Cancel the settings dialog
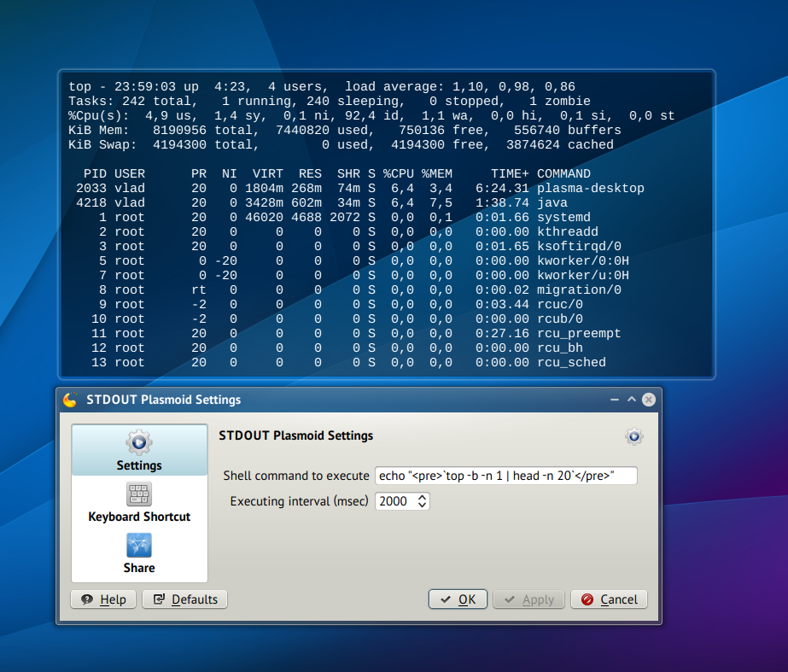This screenshot has height=672, width=788. coord(609,599)
